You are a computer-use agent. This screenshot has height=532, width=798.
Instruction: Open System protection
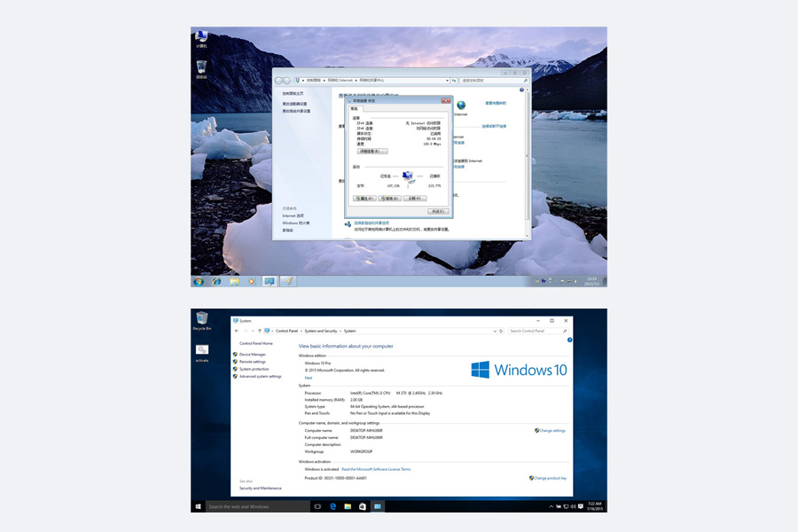(x=254, y=369)
